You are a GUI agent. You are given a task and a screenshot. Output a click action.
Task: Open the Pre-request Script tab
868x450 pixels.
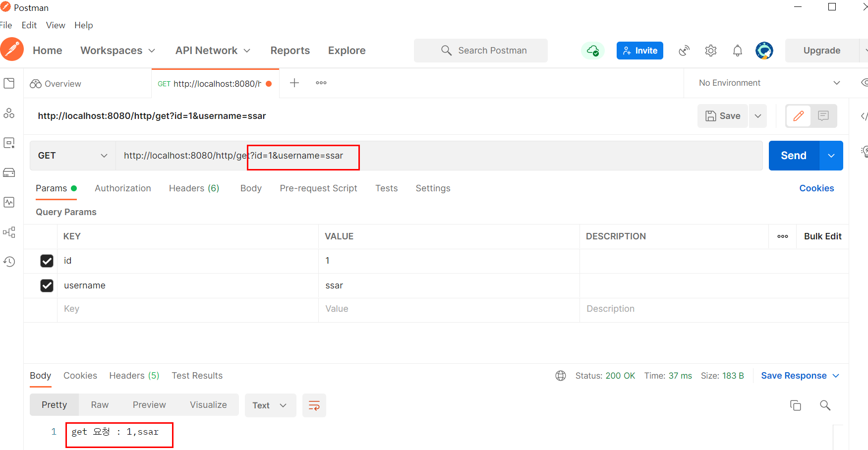318,188
